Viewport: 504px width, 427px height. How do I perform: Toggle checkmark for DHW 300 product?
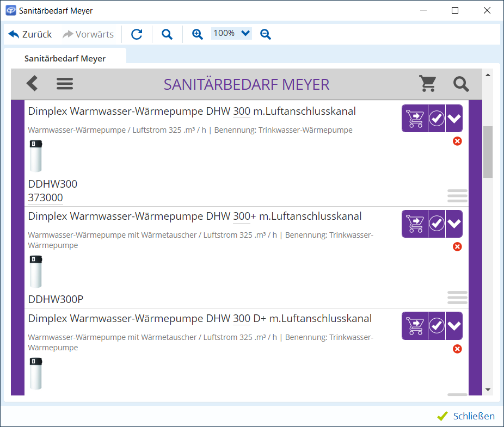coord(437,119)
